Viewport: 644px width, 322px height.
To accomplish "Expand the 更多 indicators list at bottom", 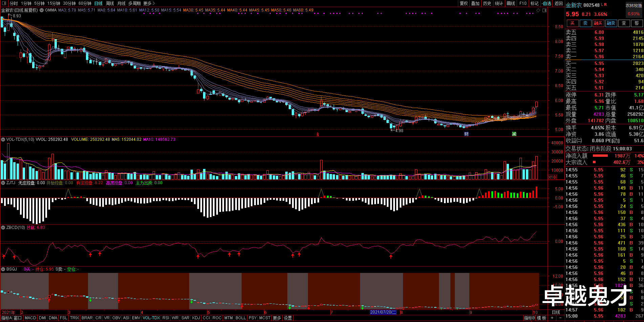I will pyautogui.click(x=277, y=318).
